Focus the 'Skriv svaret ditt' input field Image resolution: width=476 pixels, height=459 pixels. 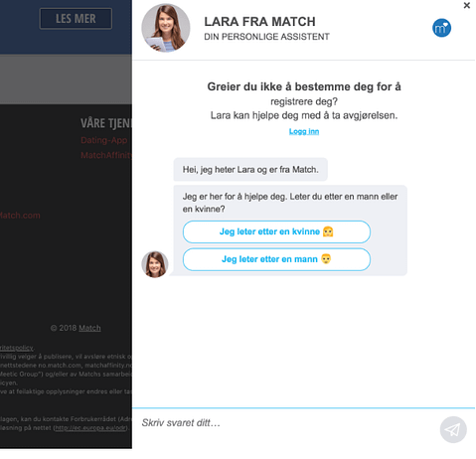(x=288, y=423)
